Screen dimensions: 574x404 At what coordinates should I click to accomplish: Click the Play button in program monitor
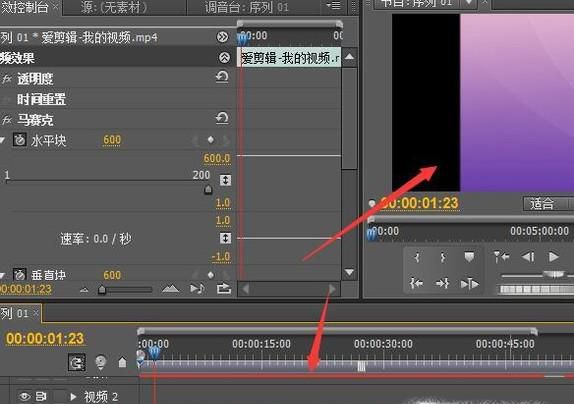pos(554,257)
